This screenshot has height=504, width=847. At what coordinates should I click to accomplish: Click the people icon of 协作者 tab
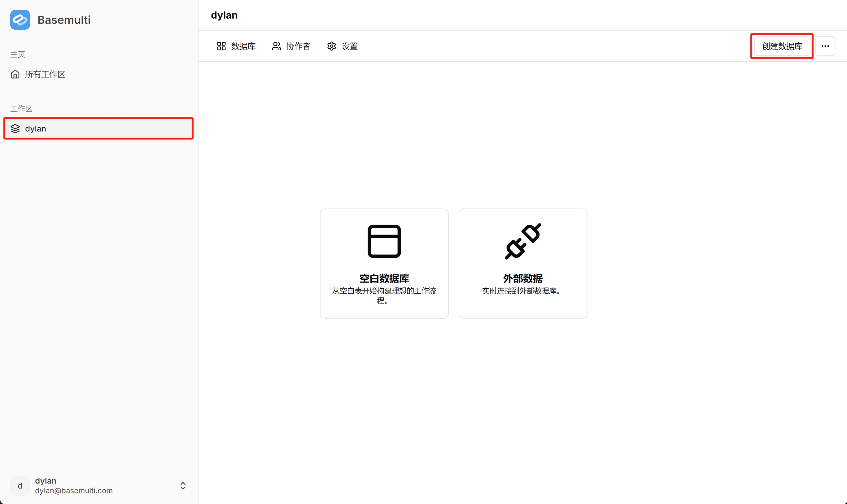[x=276, y=46]
